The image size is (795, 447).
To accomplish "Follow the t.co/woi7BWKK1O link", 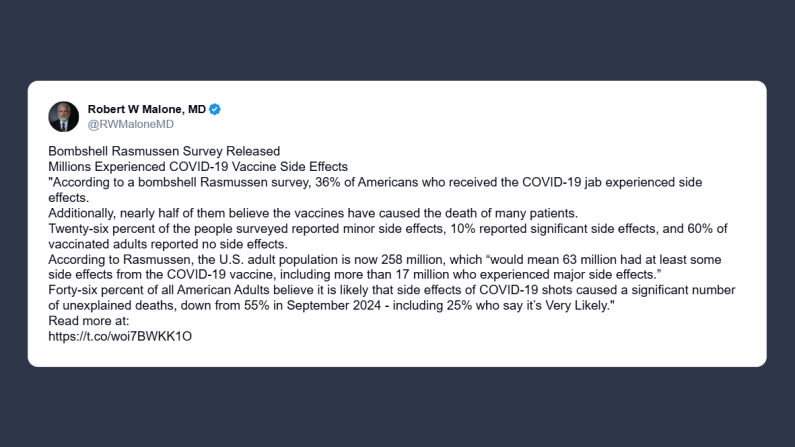I will click(x=119, y=336).
